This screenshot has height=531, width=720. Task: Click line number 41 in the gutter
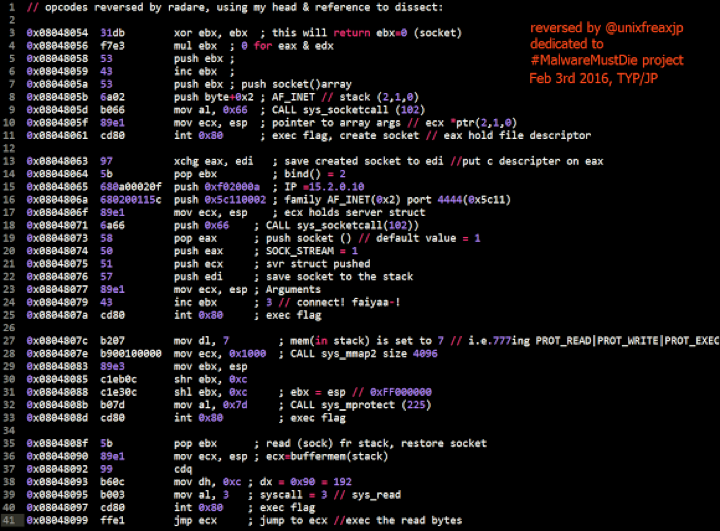click(9, 520)
